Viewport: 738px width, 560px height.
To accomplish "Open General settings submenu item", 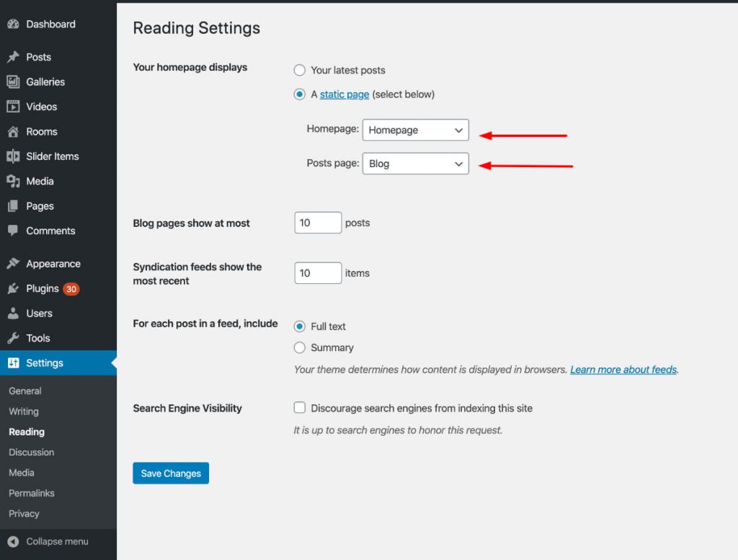I will coord(25,391).
